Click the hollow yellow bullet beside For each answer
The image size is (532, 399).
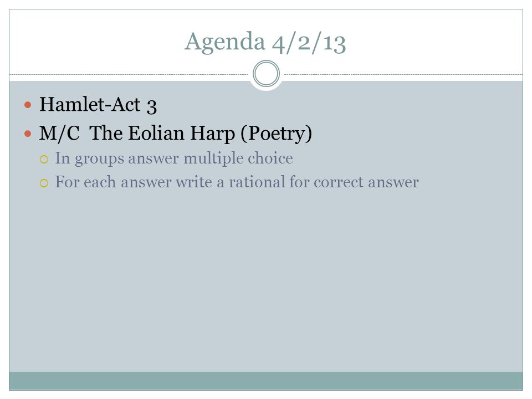point(44,183)
